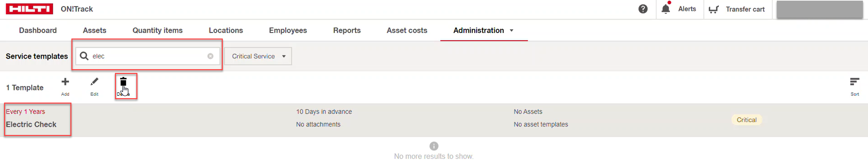Click the Delete trash icon
Image resolution: width=868 pixels, height=167 pixels.
[123, 82]
